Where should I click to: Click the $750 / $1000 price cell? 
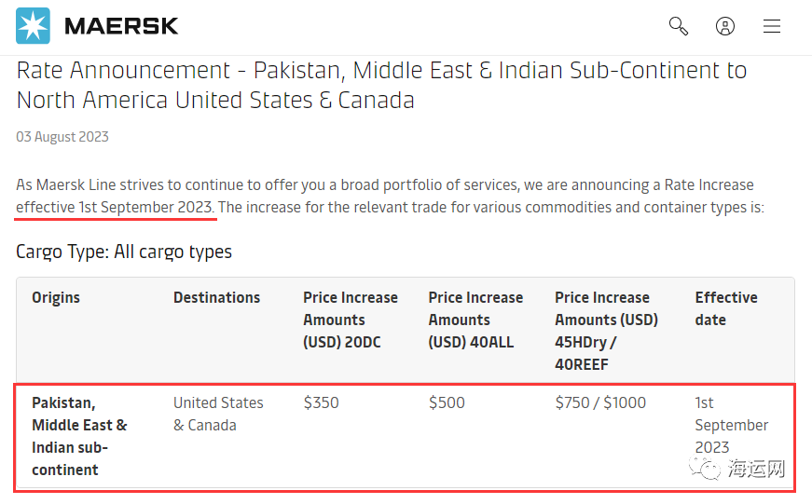coord(600,403)
